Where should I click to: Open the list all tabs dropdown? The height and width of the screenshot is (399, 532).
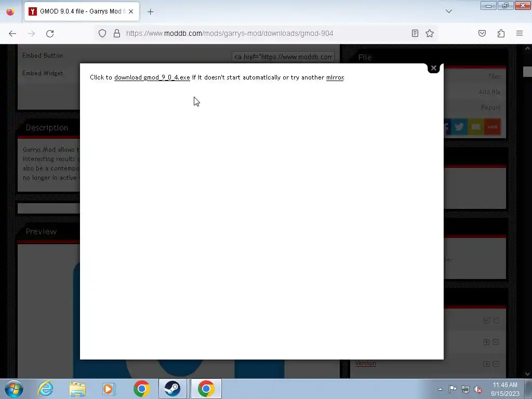[x=448, y=11]
